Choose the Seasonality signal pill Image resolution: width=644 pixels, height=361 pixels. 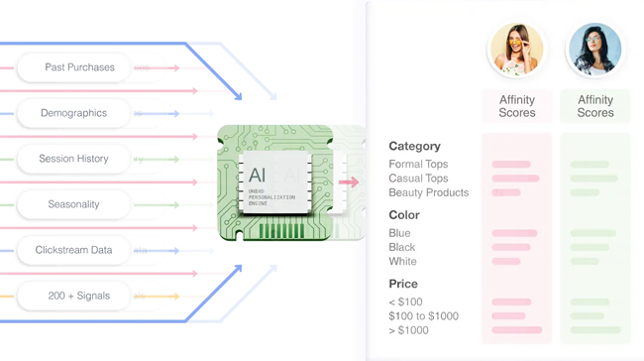click(x=73, y=204)
